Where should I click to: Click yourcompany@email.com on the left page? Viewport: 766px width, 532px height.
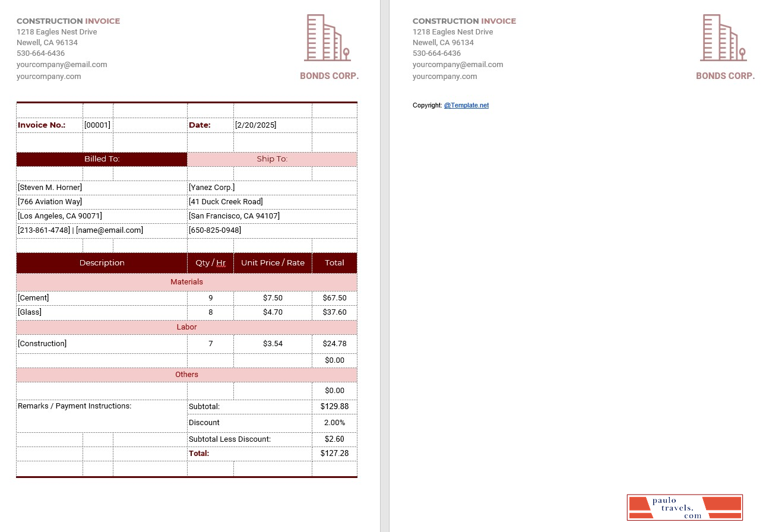tap(62, 64)
